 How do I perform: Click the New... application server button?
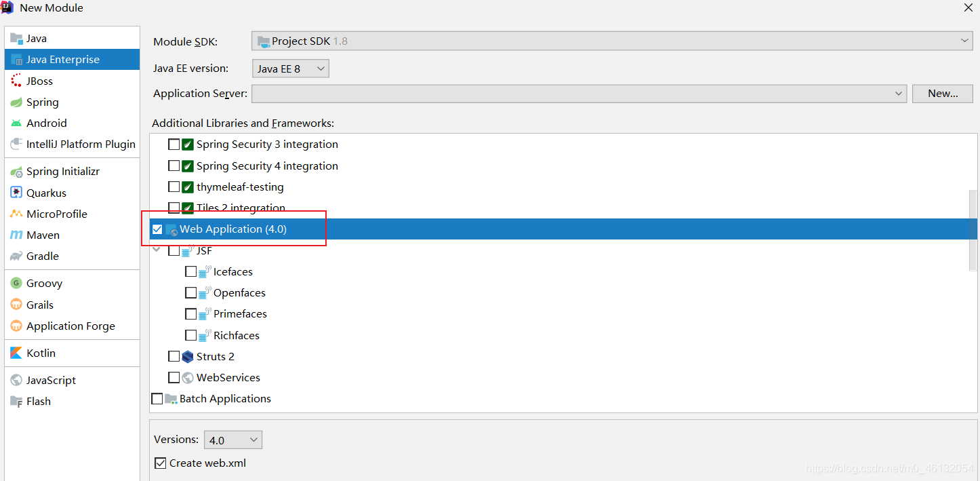[943, 94]
